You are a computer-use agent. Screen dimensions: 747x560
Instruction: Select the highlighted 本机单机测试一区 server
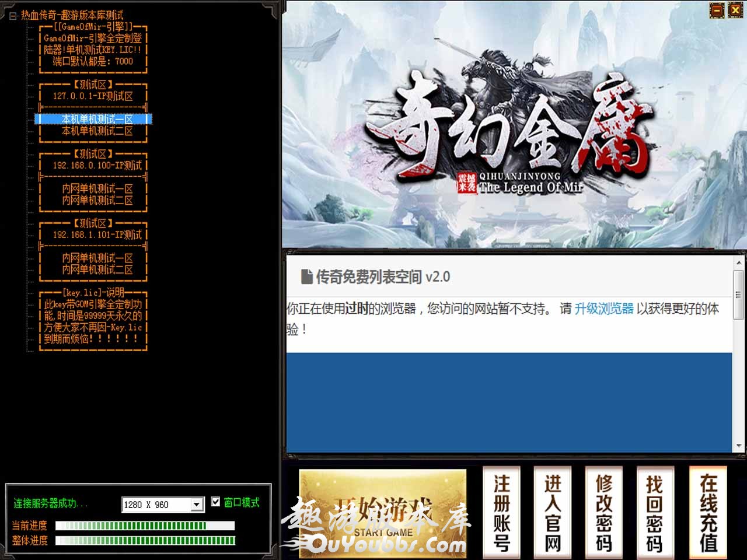point(97,119)
